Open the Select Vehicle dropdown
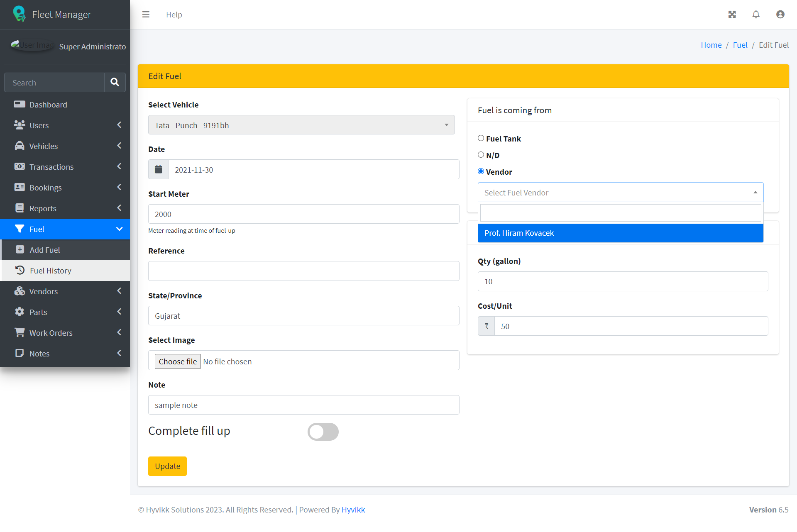Viewport: 797px width, 532px height. pos(301,125)
